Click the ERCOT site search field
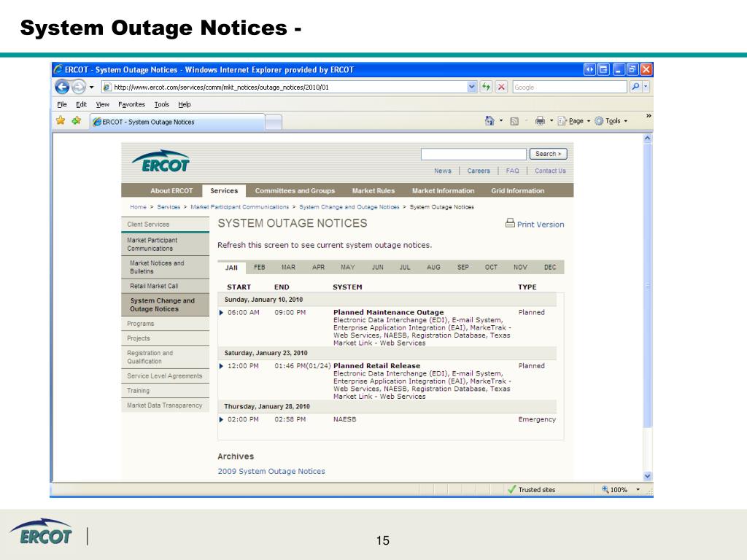This screenshot has width=747, height=560. (473, 154)
